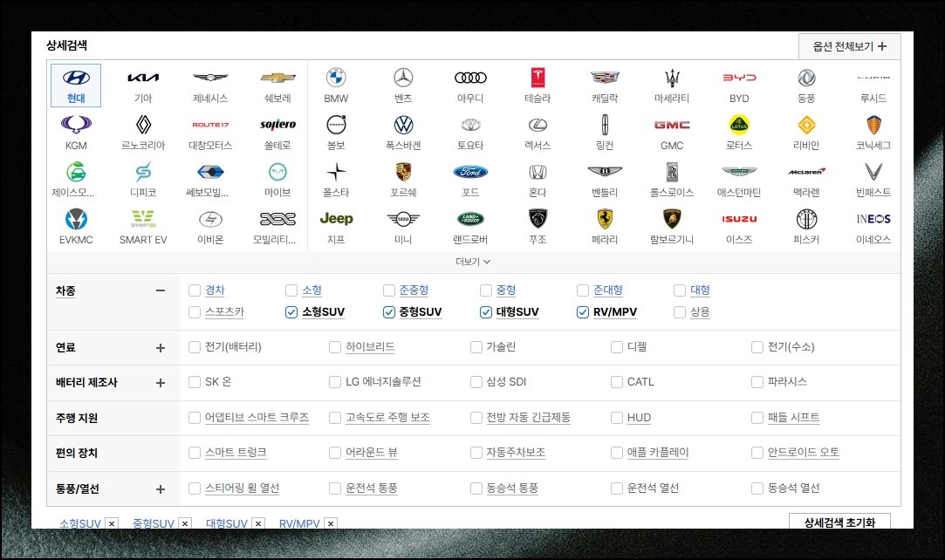Expand more brands with 더보기
This screenshot has width=945, height=560.
click(473, 262)
